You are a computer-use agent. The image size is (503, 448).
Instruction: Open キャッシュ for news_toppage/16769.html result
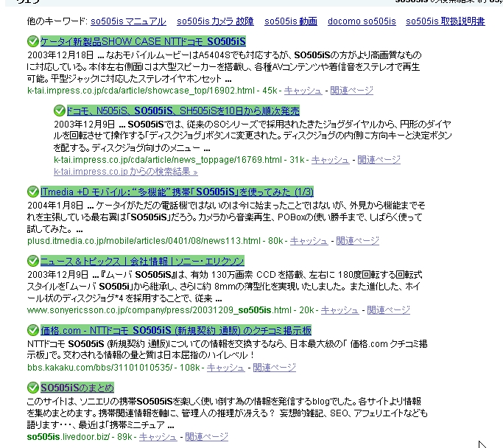330,160
